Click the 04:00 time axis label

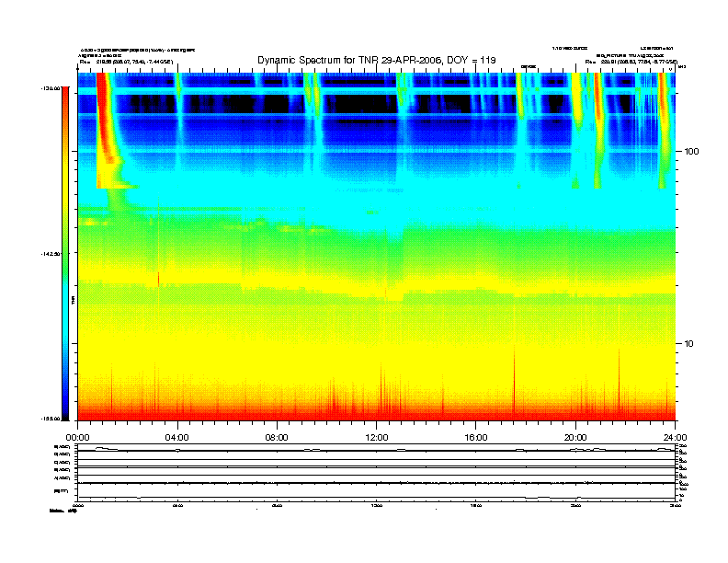[177, 438]
